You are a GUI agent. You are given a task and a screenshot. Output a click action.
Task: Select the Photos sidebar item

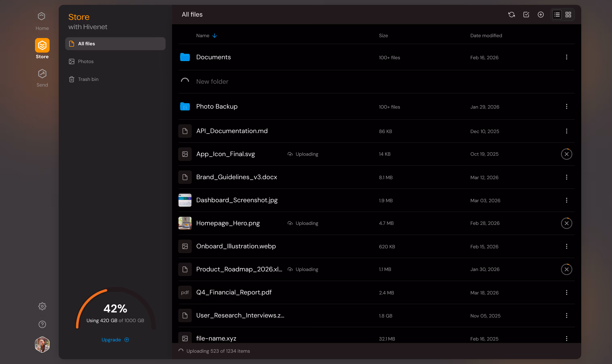[x=86, y=61]
